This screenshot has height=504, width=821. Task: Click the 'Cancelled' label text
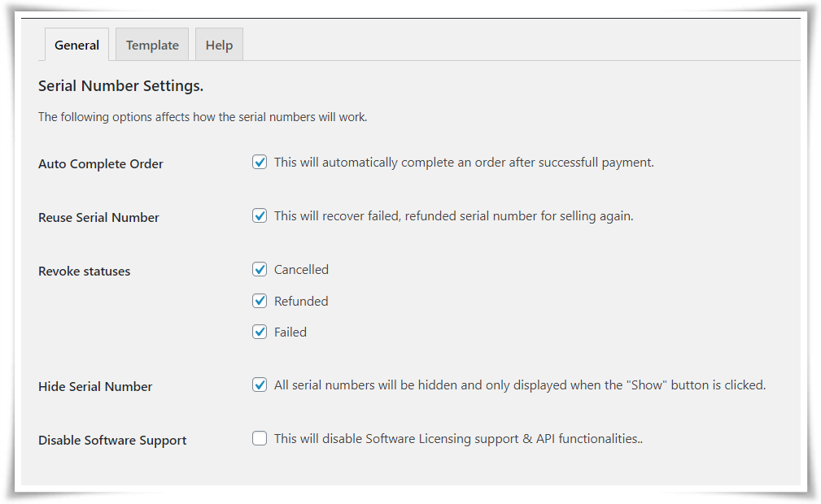(x=301, y=270)
